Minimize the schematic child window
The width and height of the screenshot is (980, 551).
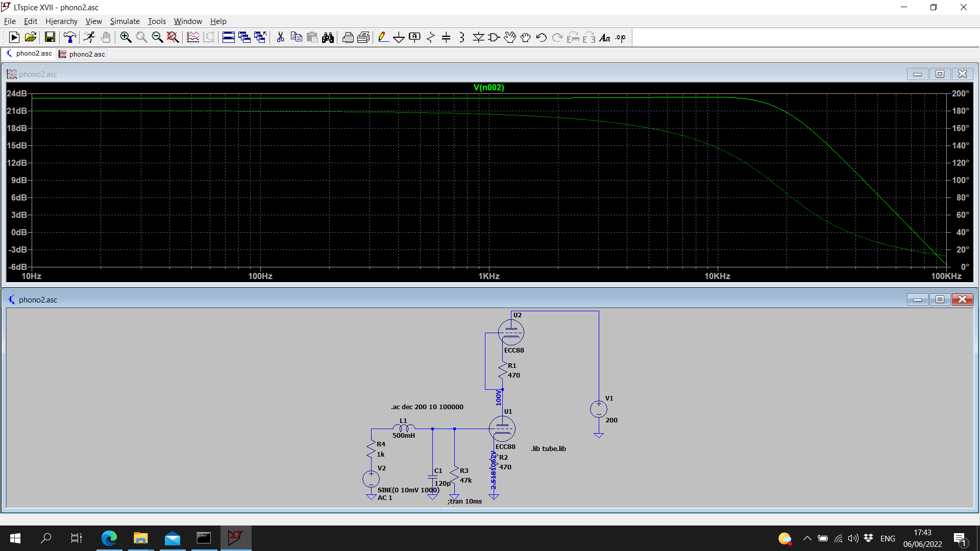(x=917, y=299)
